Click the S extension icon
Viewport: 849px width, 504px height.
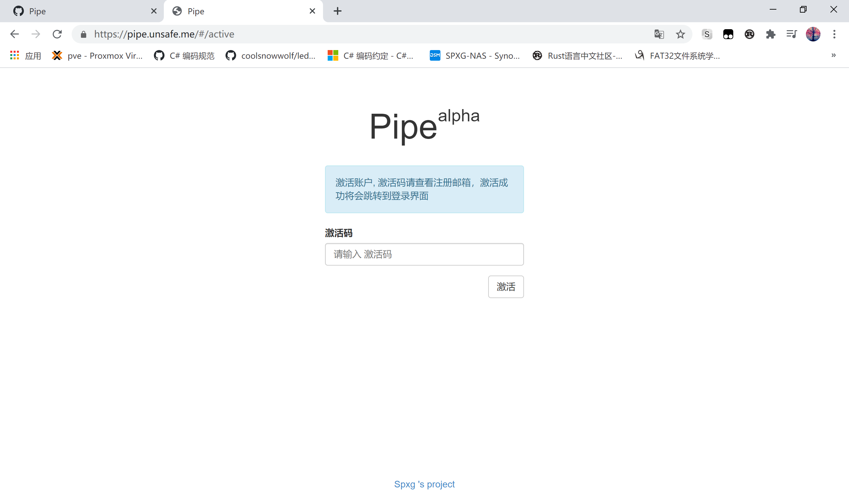click(x=707, y=34)
